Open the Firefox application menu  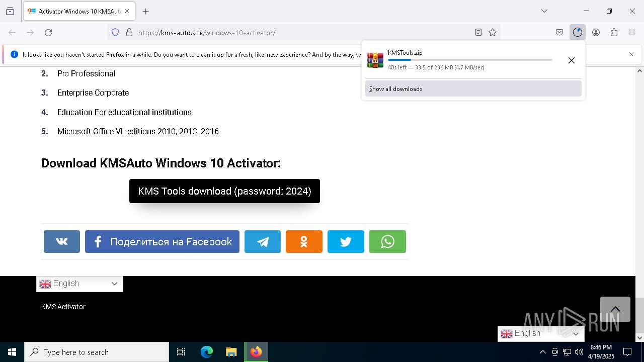click(x=632, y=33)
